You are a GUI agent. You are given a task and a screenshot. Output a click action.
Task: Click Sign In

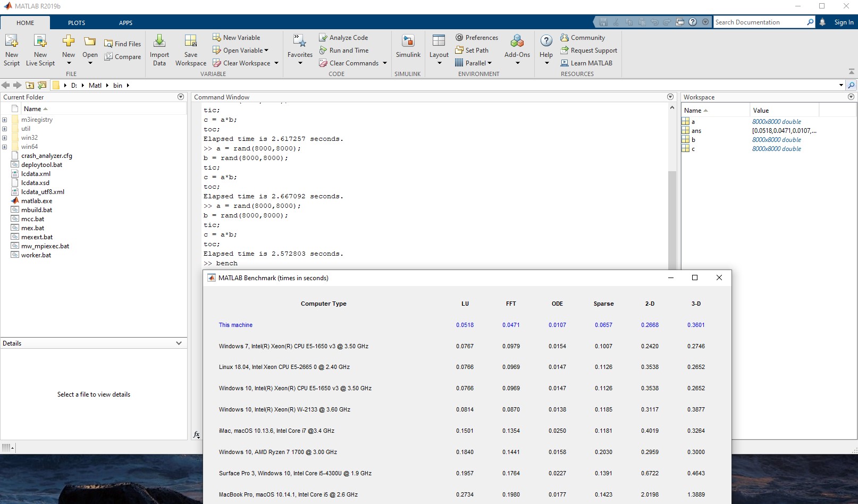844,22
